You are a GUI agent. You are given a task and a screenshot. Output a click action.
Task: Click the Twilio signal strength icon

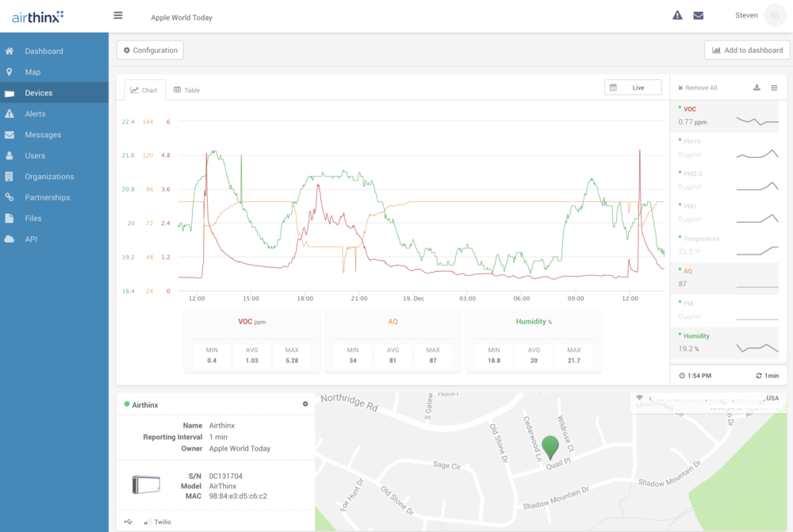point(146,522)
